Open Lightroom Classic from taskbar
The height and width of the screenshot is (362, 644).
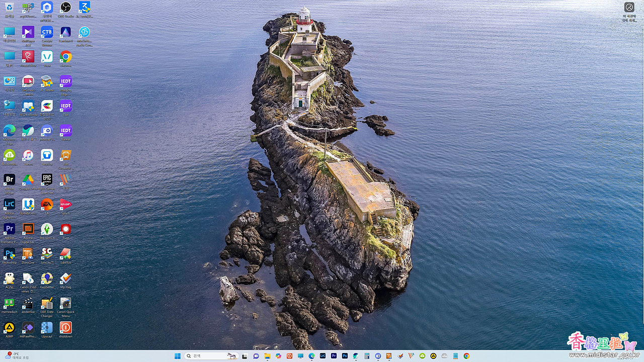(323, 356)
